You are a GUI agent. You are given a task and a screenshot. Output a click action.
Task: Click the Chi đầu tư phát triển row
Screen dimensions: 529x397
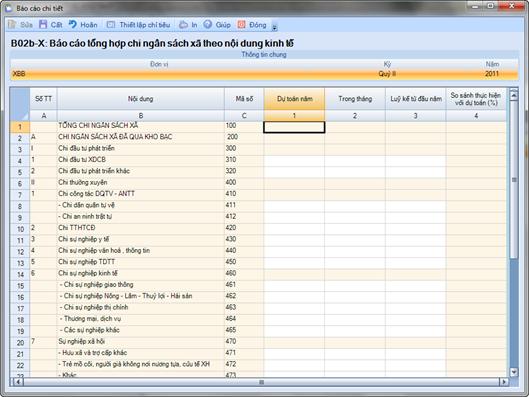click(x=86, y=148)
